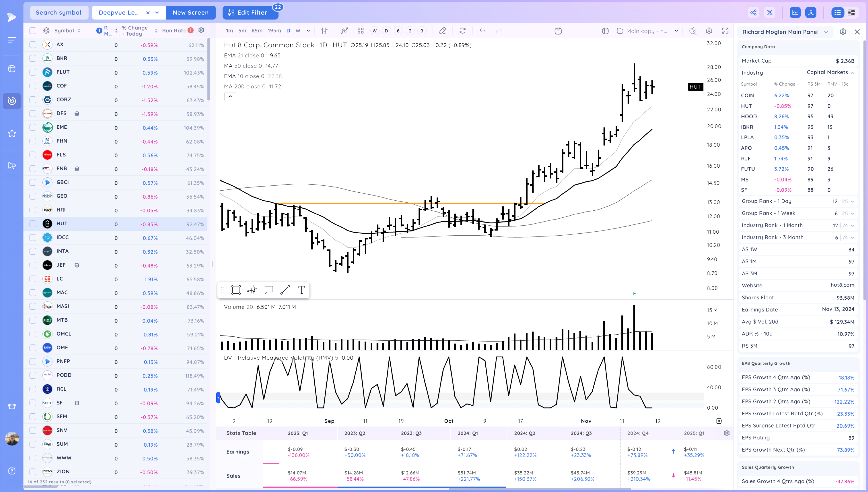Open the screener icon in left sidebar

click(12, 101)
